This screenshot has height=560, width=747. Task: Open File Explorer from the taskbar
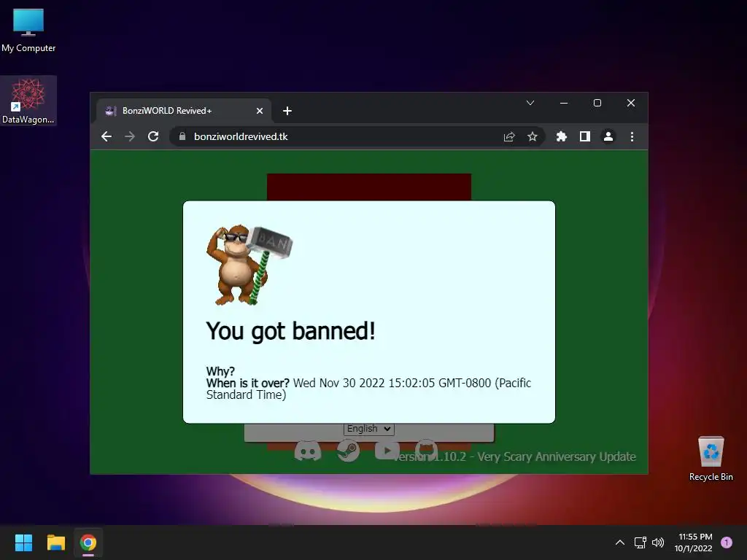pos(55,542)
